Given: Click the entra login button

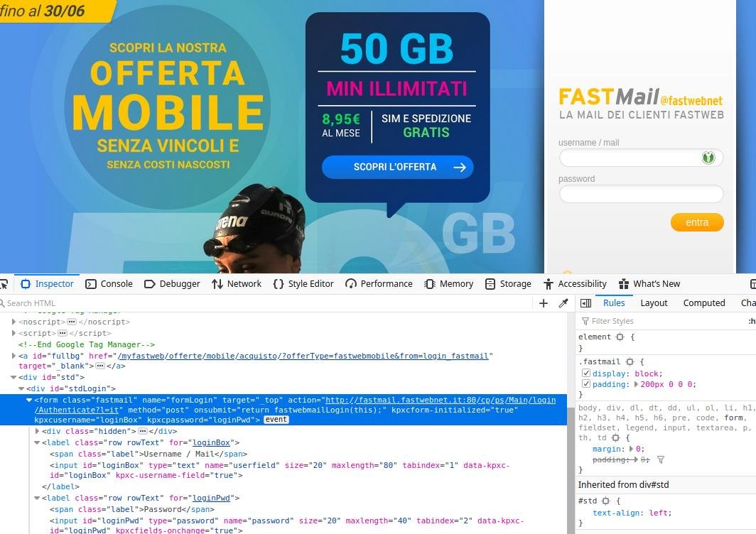Looking at the screenshot, I should pos(697,222).
